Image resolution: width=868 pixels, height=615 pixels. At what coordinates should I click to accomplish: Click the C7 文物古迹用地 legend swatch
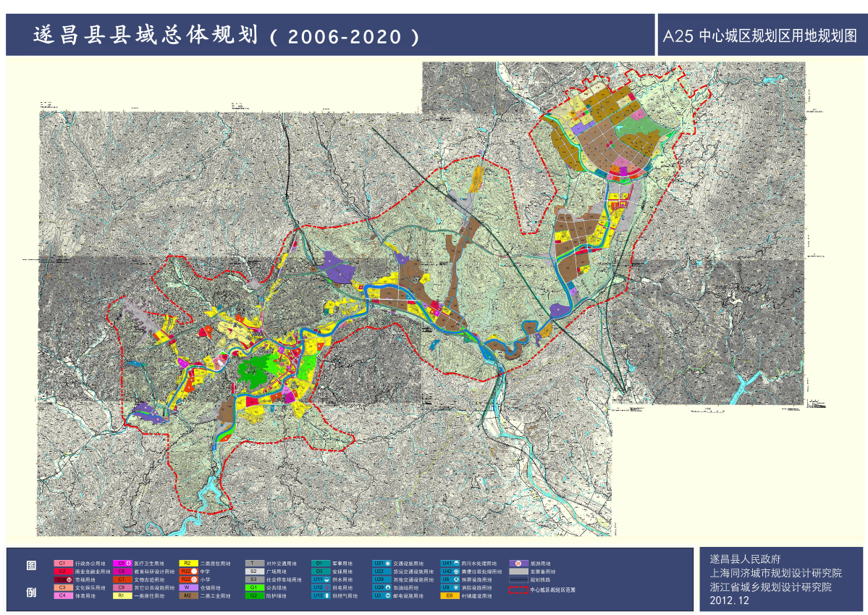[x=122, y=580]
